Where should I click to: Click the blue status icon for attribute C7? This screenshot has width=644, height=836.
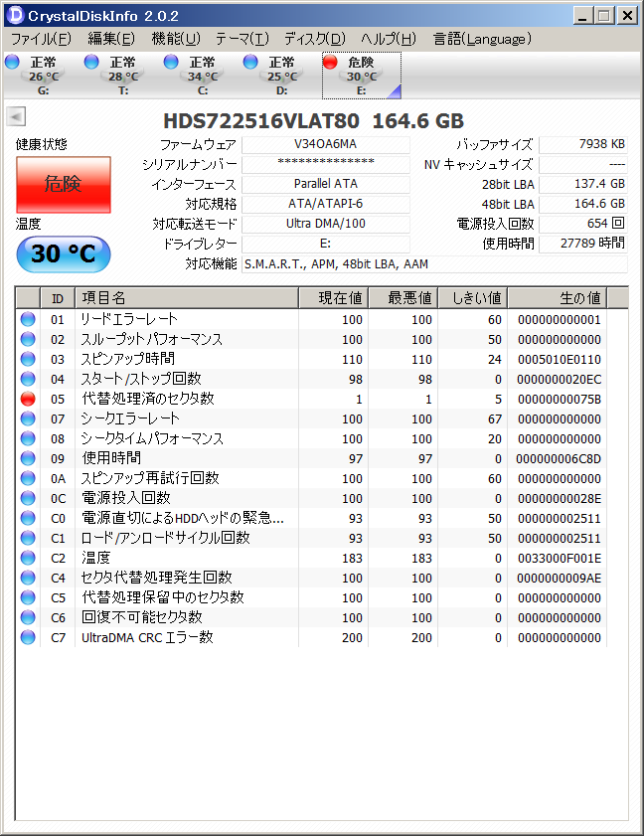[x=28, y=637]
